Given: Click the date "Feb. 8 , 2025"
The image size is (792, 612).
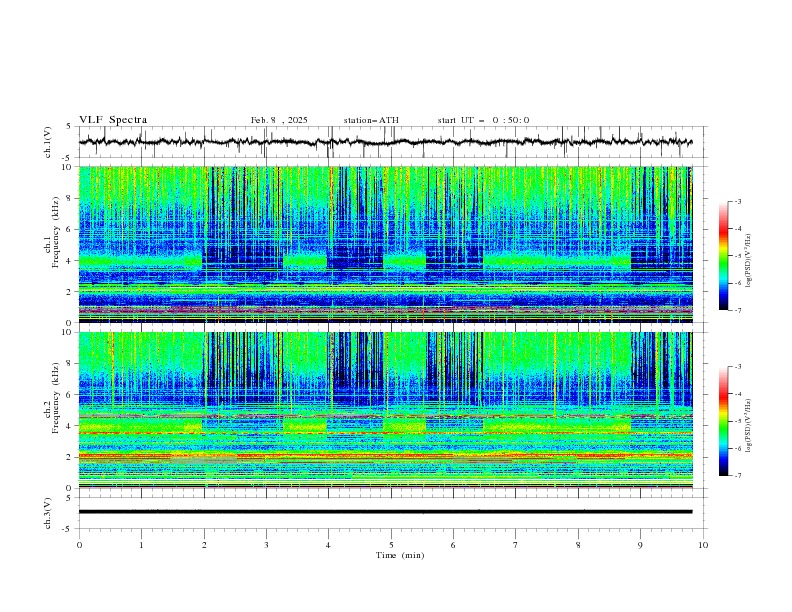Looking at the screenshot, I should click(279, 120).
